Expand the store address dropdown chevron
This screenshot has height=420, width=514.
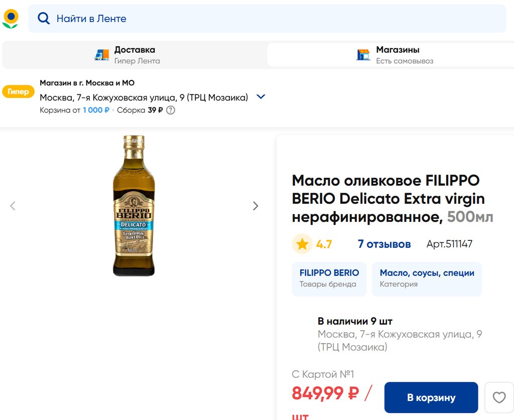(261, 97)
